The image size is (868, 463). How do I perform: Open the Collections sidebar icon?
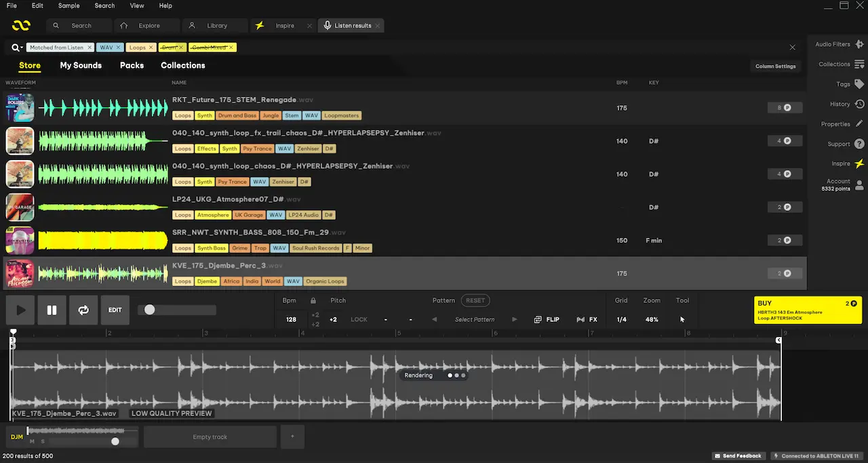click(x=859, y=64)
